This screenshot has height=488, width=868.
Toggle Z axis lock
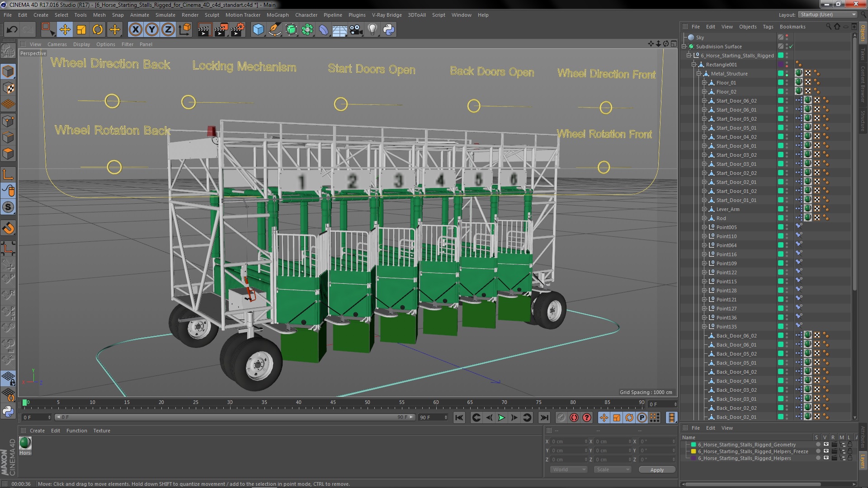coord(168,30)
